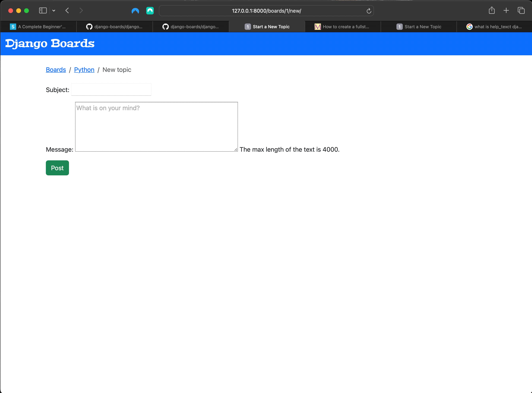Go back with the back arrow
Screen dimensions: 532x393
67,10
